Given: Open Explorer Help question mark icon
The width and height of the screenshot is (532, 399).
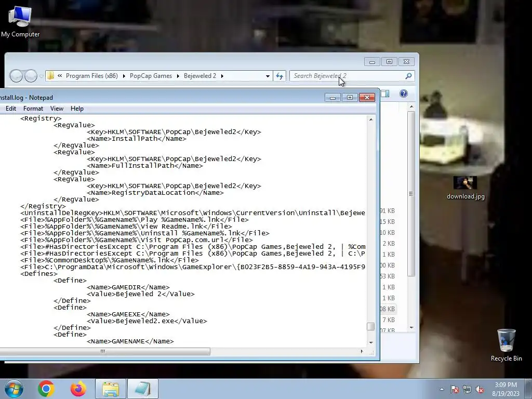Looking at the screenshot, I should coord(403,94).
